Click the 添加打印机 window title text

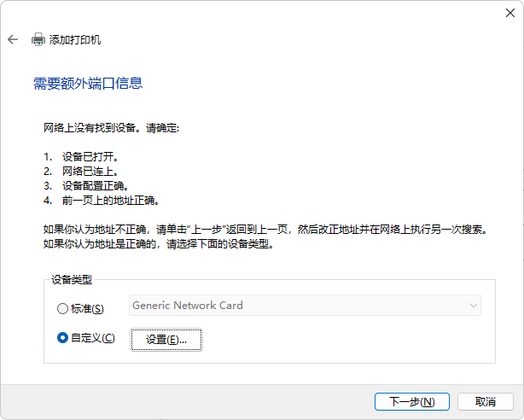click(x=75, y=39)
